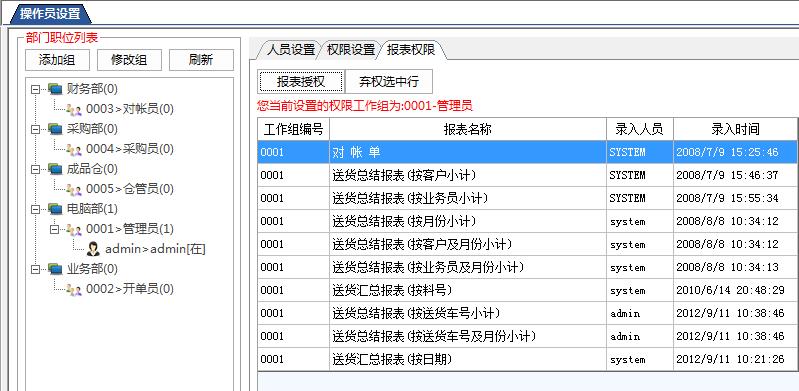Switch to the 权限设置 tab
799x391 pixels.
pos(351,50)
